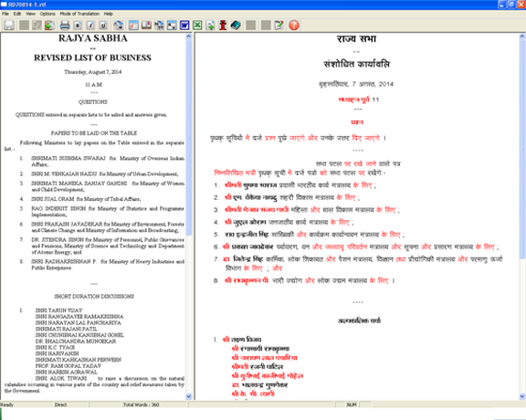Click the left pane scroll down arrow
526x420 pixels.
pyautogui.click(x=188, y=396)
